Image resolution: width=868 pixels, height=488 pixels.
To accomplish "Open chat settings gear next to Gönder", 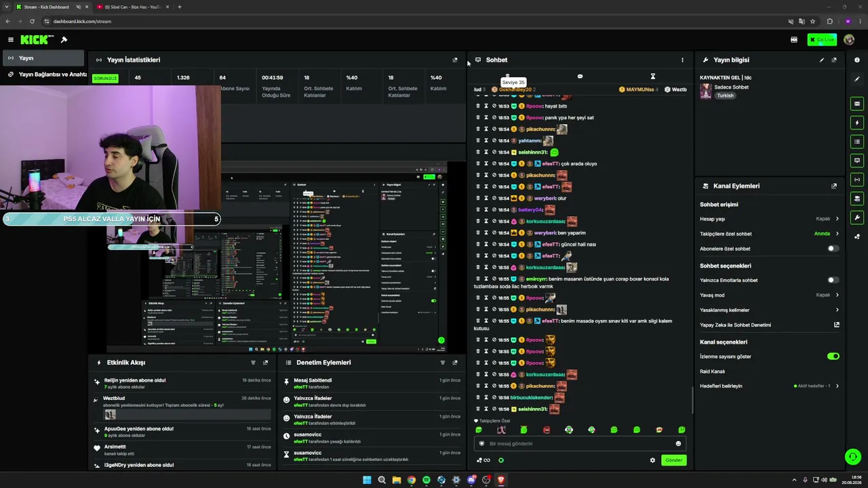I will [653, 460].
